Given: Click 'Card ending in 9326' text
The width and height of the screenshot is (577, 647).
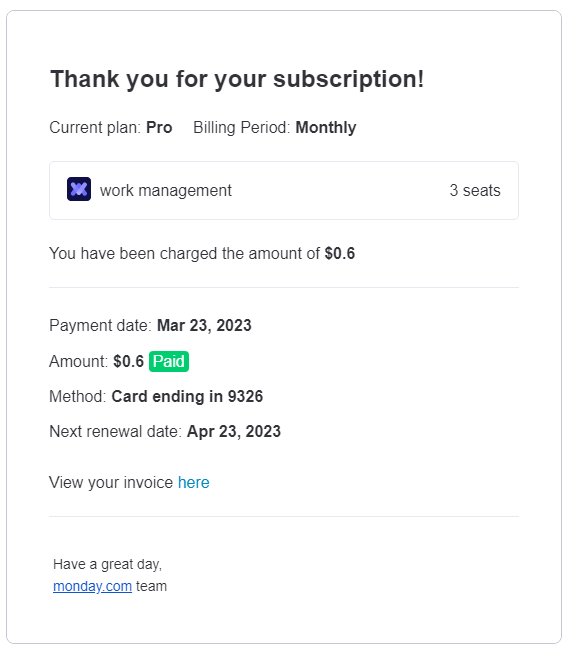Looking at the screenshot, I should pyautogui.click(x=187, y=397).
